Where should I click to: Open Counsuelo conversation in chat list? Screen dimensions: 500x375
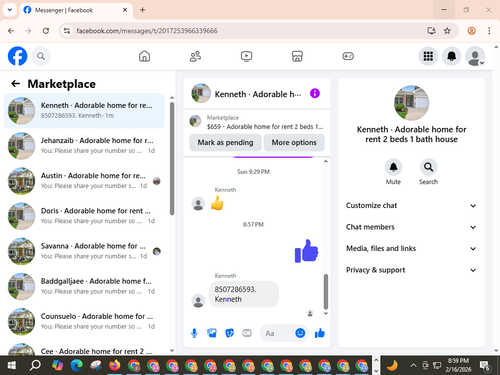(x=84, y=322)
